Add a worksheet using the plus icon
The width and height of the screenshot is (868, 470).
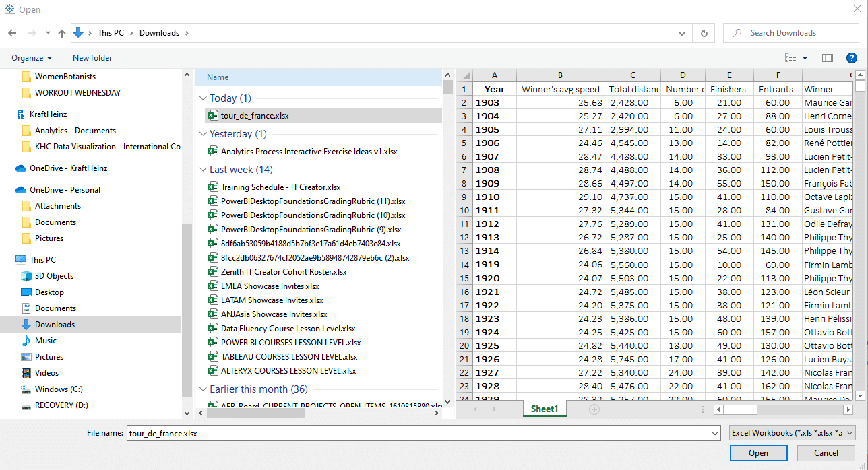coord(594,409)
